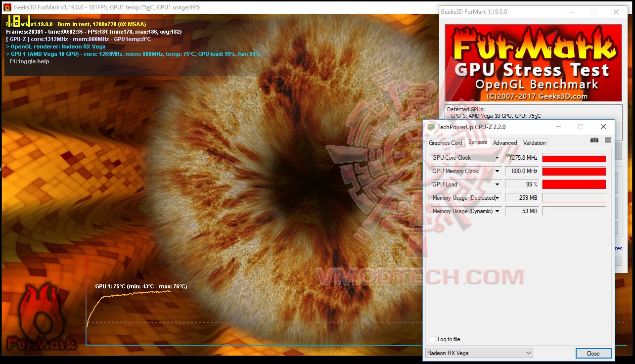The image size is (635, 364).
Task: Click the 'OpenGL renderer: Radeon RX Vega' line
Action: click(55, 46)
